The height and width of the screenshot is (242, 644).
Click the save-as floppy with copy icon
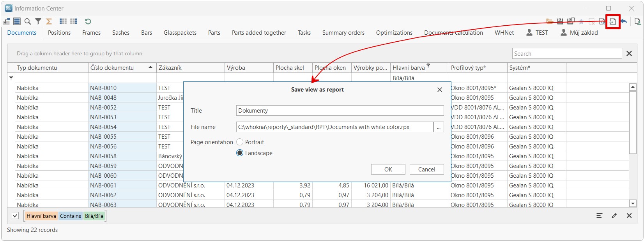tap(571, 21)
